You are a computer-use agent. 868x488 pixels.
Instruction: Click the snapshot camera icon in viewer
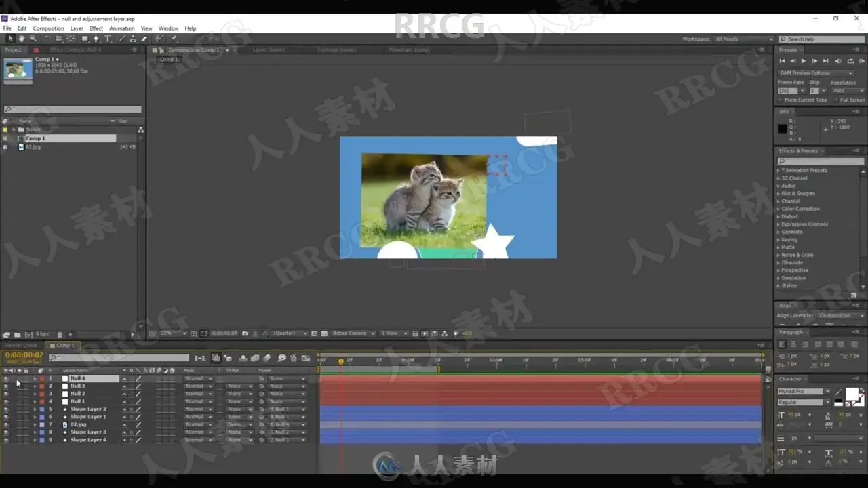245,333
